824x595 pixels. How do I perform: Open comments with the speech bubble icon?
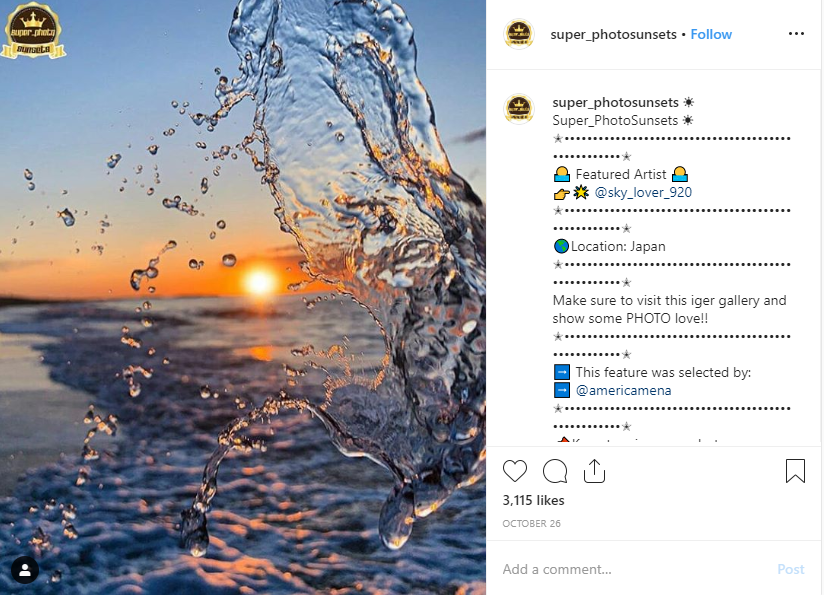pos(555,471)
